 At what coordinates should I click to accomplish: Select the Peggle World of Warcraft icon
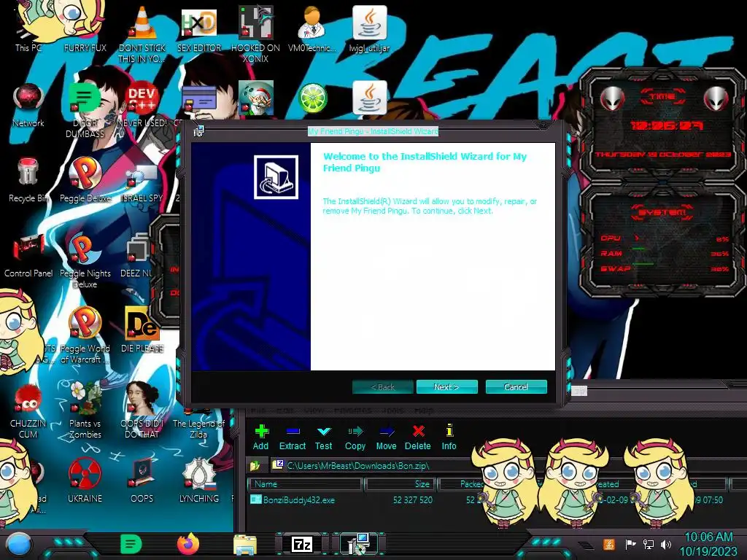point(85,335)
